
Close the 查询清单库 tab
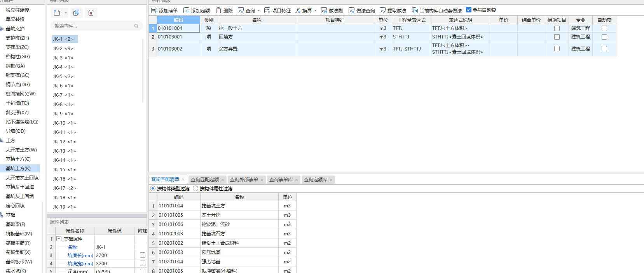click(x=297, y=180)
